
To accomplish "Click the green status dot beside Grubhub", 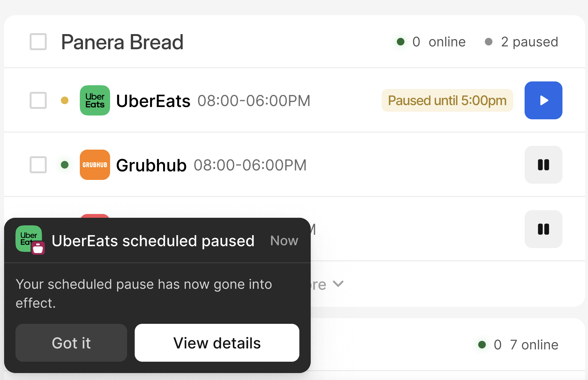I will 65,165.
